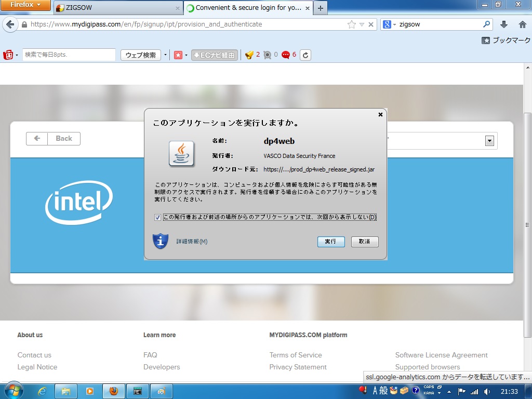532x399 pixels.
Task: Click the 検索で毎日8pts toolbar search field
Action: (x=69, y=55)
